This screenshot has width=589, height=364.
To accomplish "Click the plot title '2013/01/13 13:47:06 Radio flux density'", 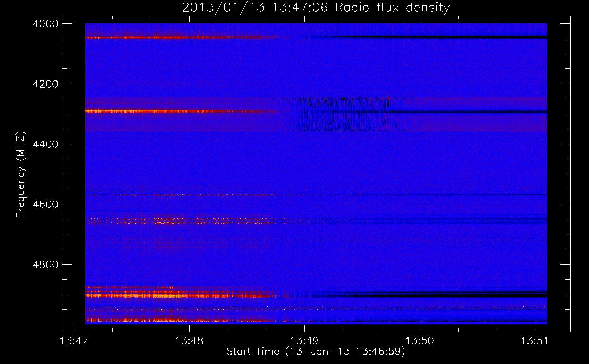I will point(316,7).
